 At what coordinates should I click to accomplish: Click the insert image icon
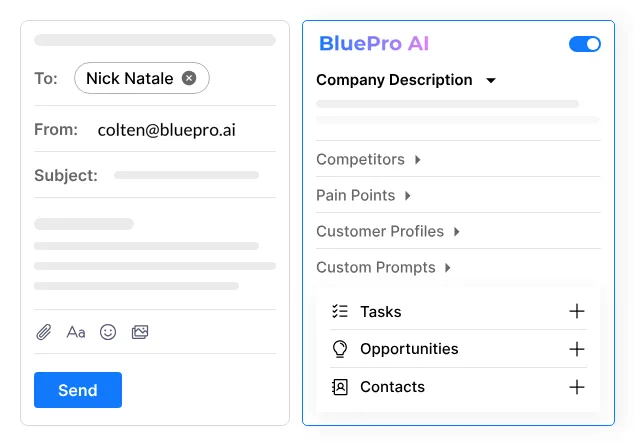click(140, 332)
